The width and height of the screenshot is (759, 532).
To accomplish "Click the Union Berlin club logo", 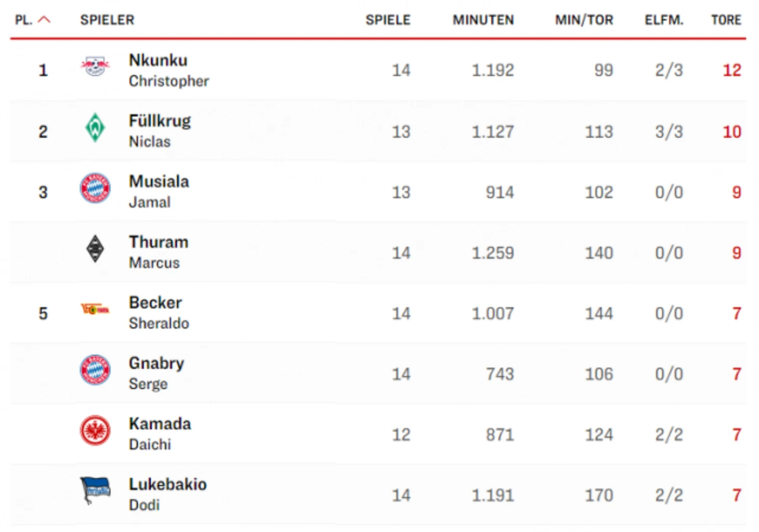I will pyautogui.click(x=95, y=310).
